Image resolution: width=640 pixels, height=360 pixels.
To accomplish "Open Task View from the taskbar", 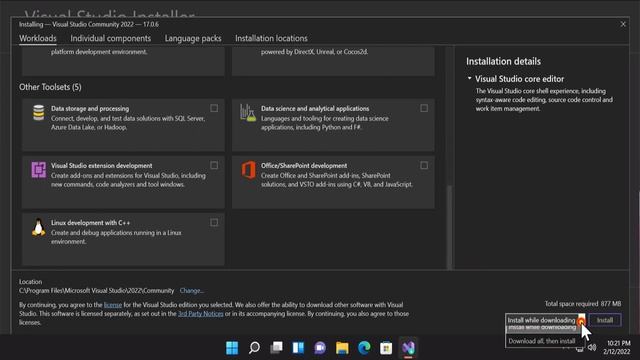I will [276, 348].
